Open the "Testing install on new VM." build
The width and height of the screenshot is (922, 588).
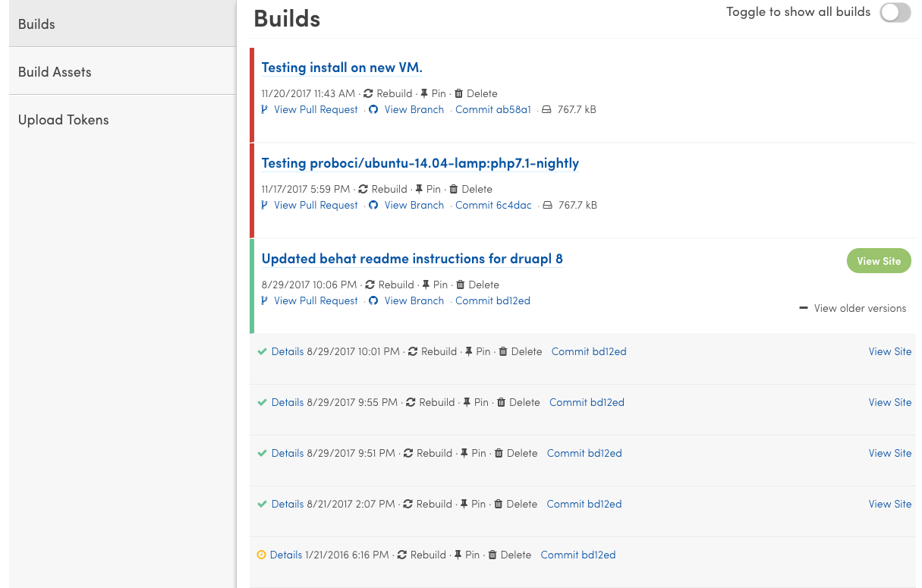click(x=341, y=68)
